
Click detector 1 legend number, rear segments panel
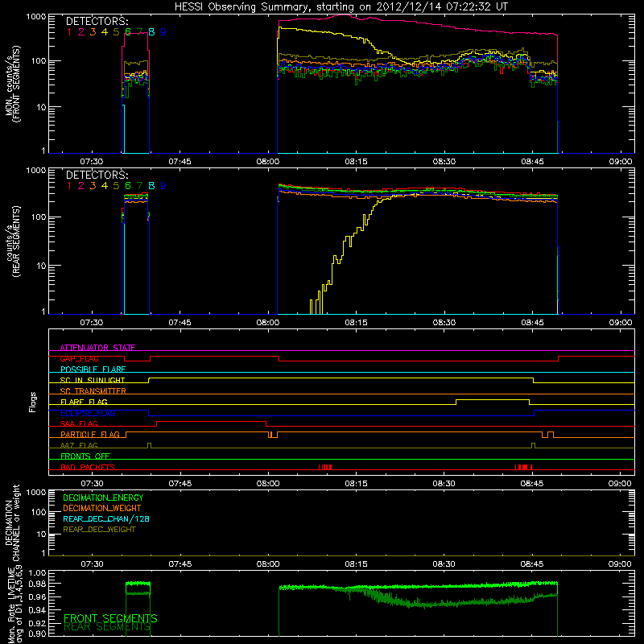[69, 186]
